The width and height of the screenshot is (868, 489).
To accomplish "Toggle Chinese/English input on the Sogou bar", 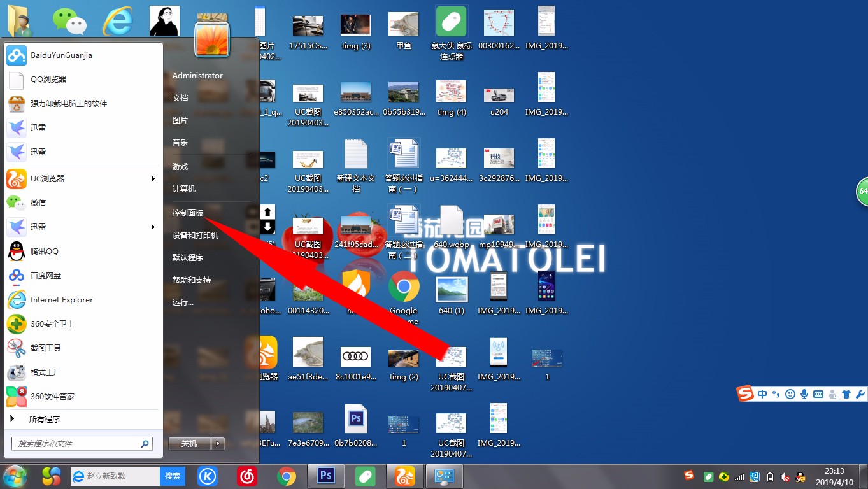I will (762, 393).
